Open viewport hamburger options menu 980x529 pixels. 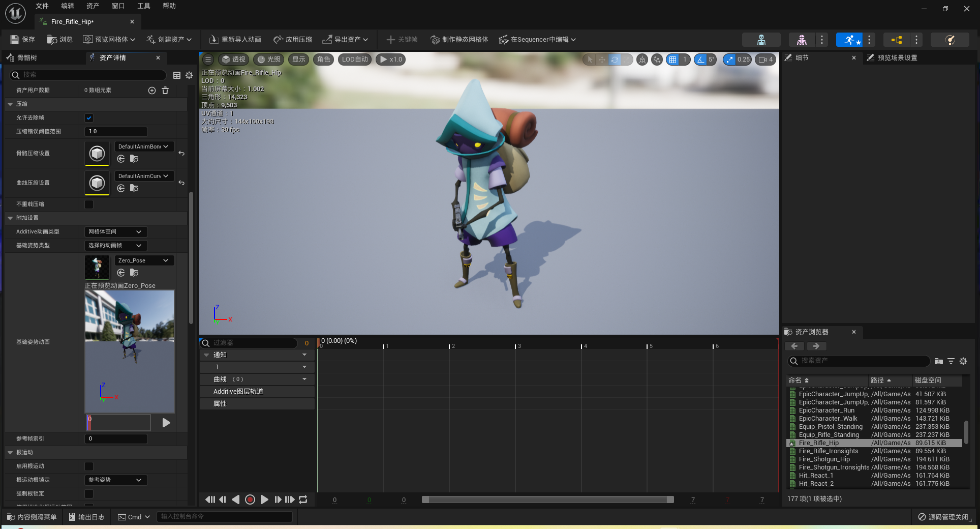pos(208,60)
